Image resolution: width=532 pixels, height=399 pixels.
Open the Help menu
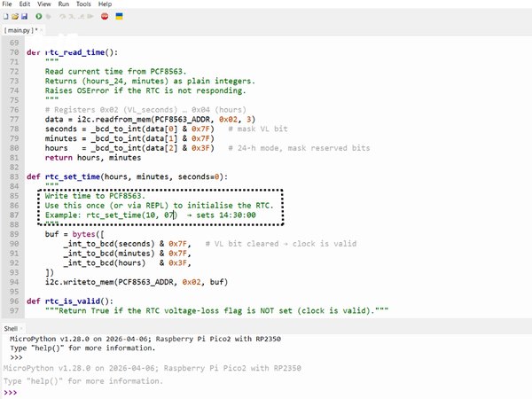pyautogui.click(x=105, y=4)
